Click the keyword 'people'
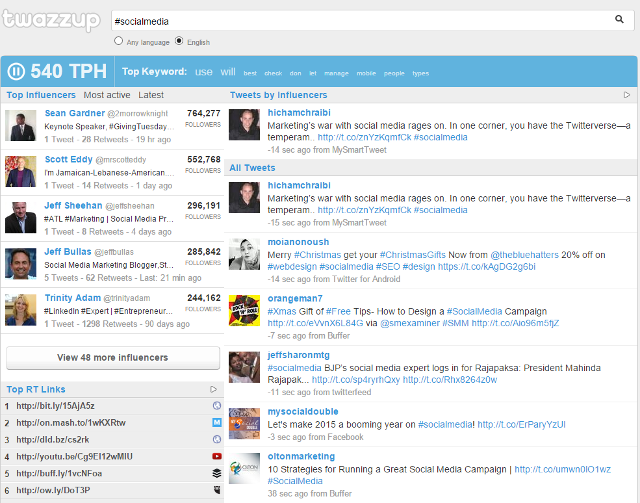The width and height of the screenshot is (640, 503). pos(394,73)
